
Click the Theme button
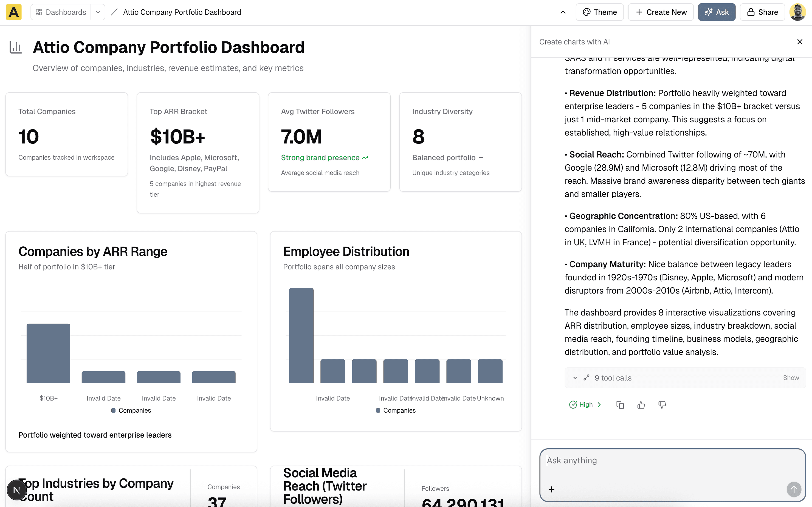click(599, 12)
